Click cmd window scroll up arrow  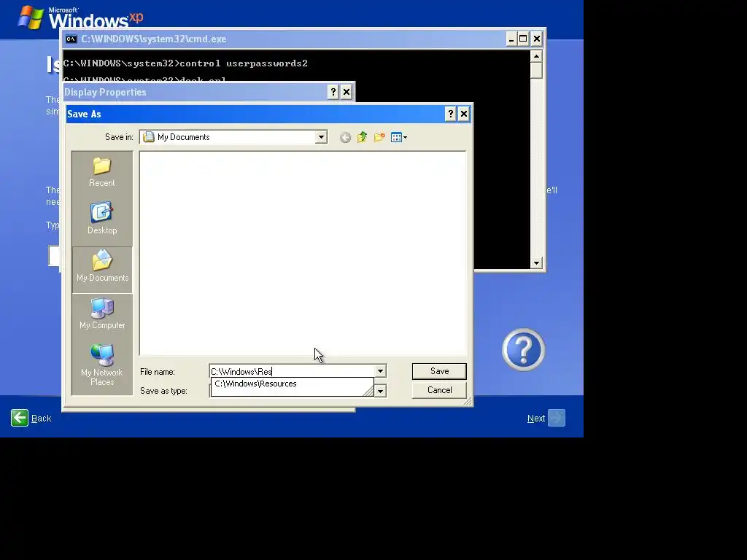(x=536, y=57)
